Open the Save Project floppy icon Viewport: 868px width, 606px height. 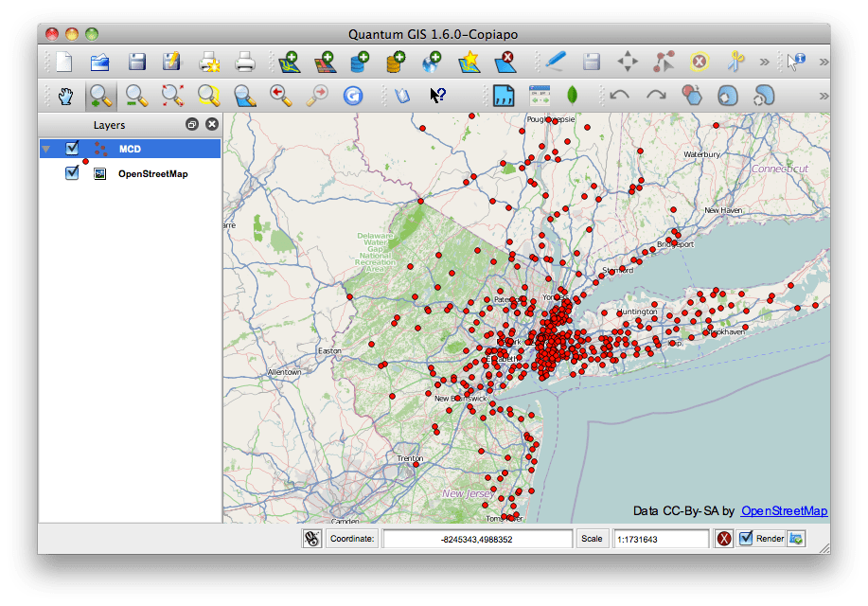pos(136,62)
